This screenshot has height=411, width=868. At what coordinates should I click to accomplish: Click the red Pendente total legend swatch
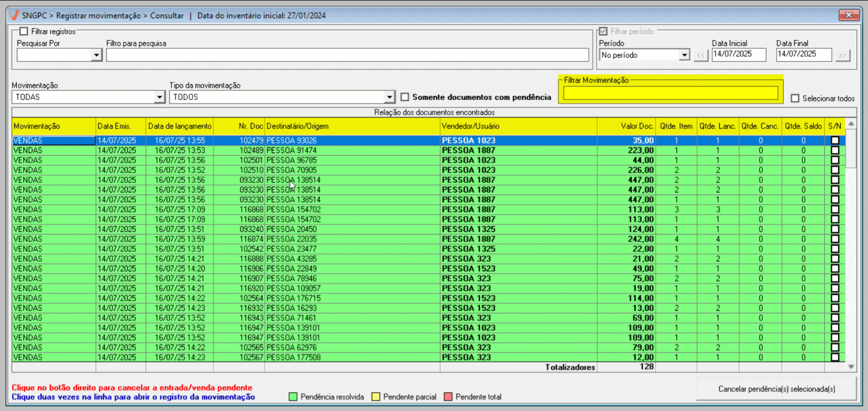(x=448, y=397)
